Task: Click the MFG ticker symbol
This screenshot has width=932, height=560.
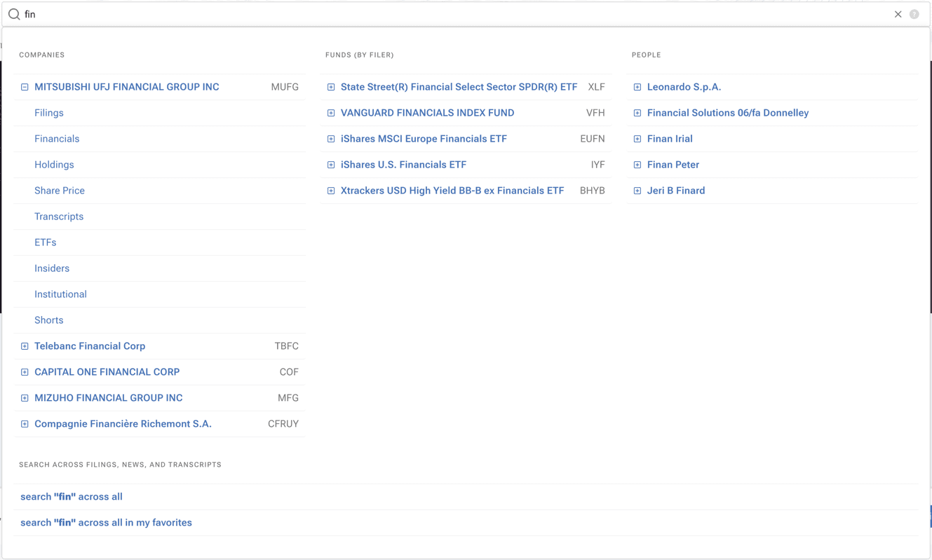Action: point(288,398)
